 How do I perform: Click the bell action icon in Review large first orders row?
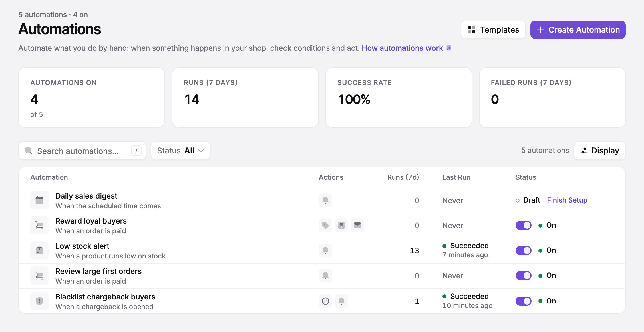tap(325, 276)
